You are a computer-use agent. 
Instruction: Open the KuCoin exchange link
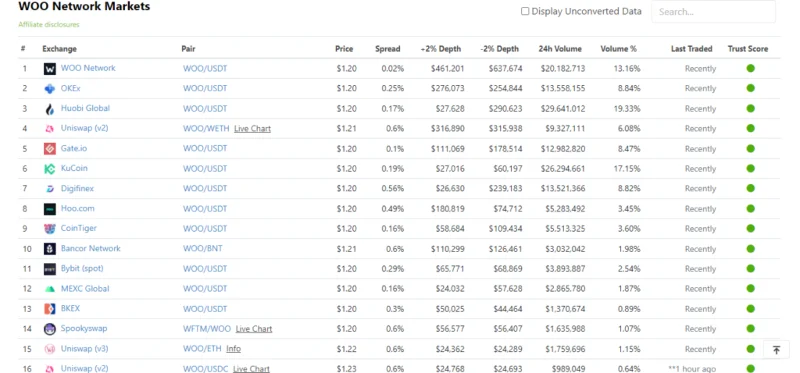(x=73, y=168)
